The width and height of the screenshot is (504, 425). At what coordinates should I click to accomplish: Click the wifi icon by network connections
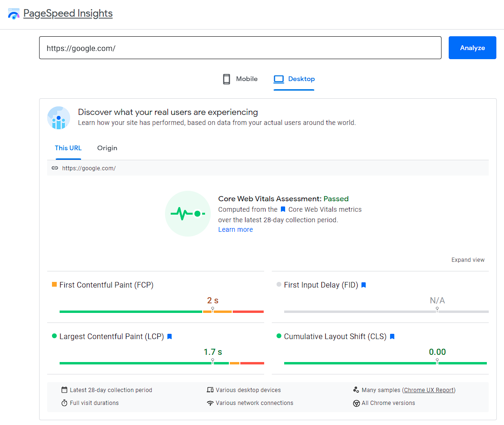pyautogui.click(x=210, y=403)
